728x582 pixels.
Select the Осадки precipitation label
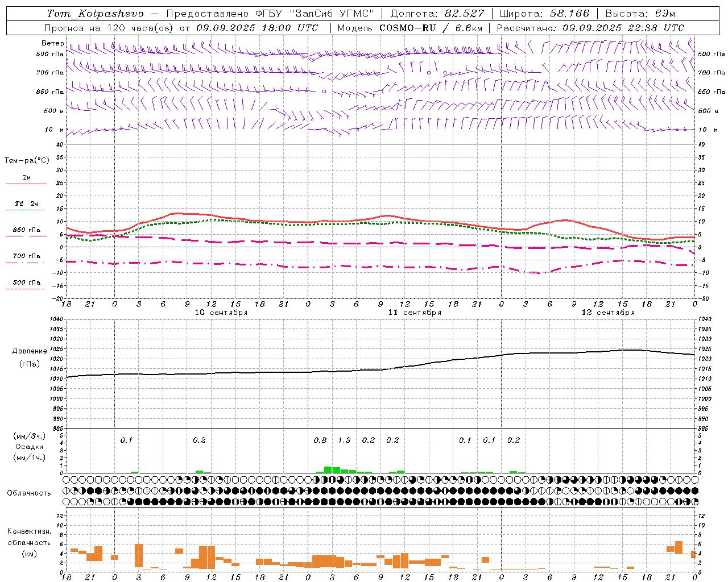tap(29, 447)
